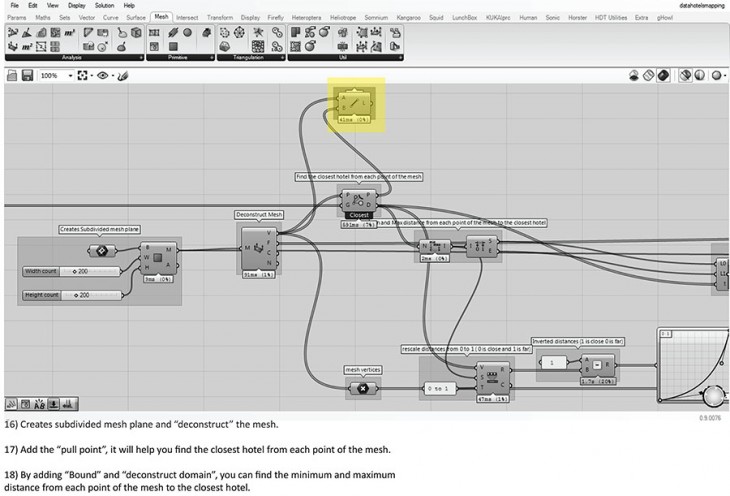Click the Open File icon in canvas toolbar
Screen dimensions: 730x496
(x=12, y=75)
